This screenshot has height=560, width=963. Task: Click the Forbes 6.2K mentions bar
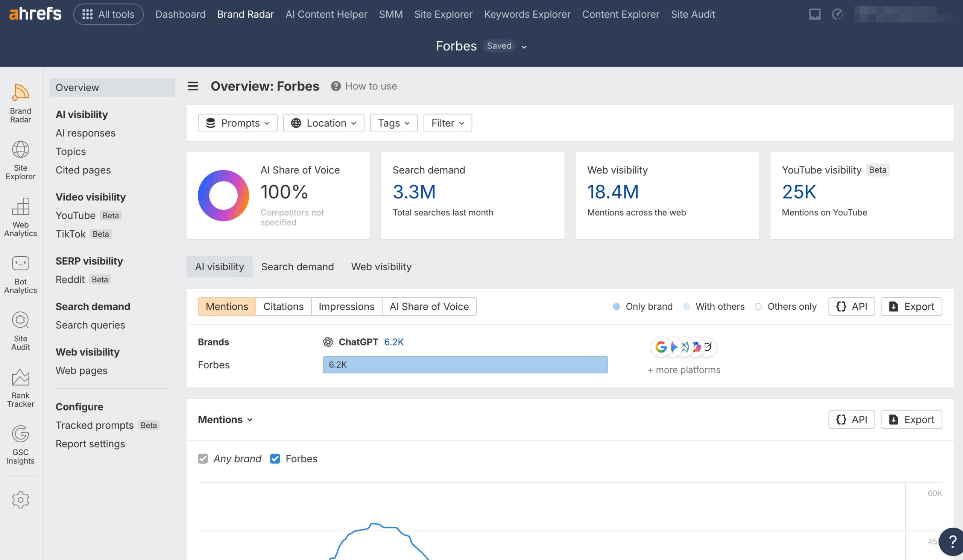465,365
